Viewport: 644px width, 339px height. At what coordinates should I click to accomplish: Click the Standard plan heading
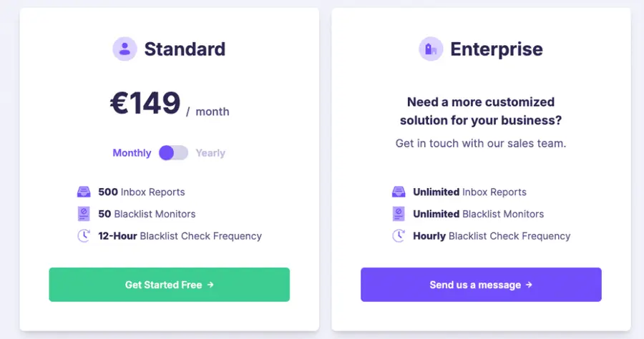click(185, 49)
